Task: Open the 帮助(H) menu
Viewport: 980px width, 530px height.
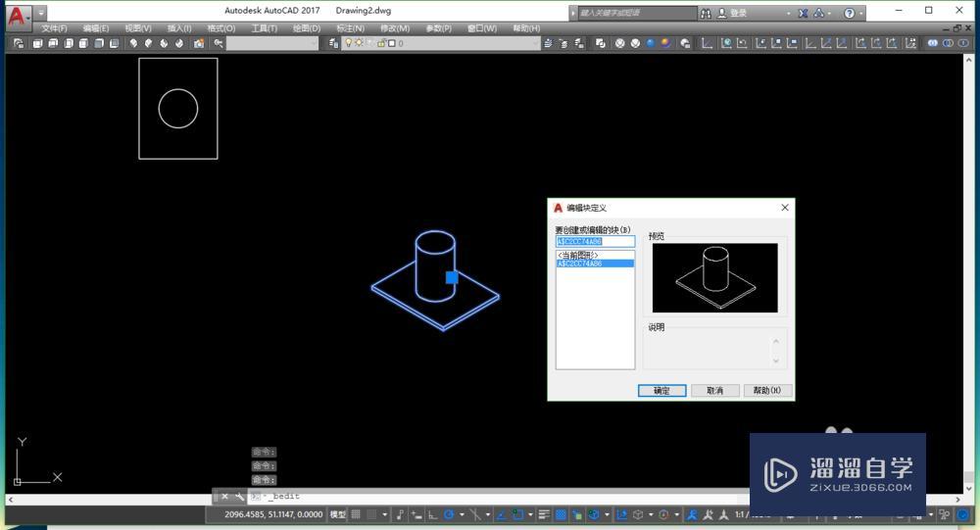Action: pos(526,28)
